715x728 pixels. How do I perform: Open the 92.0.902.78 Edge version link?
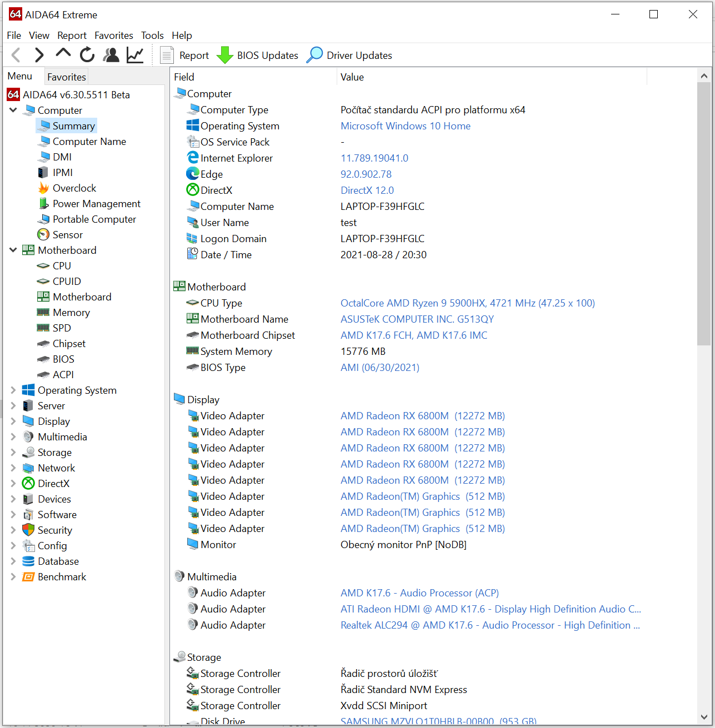(x=366, y=174)
